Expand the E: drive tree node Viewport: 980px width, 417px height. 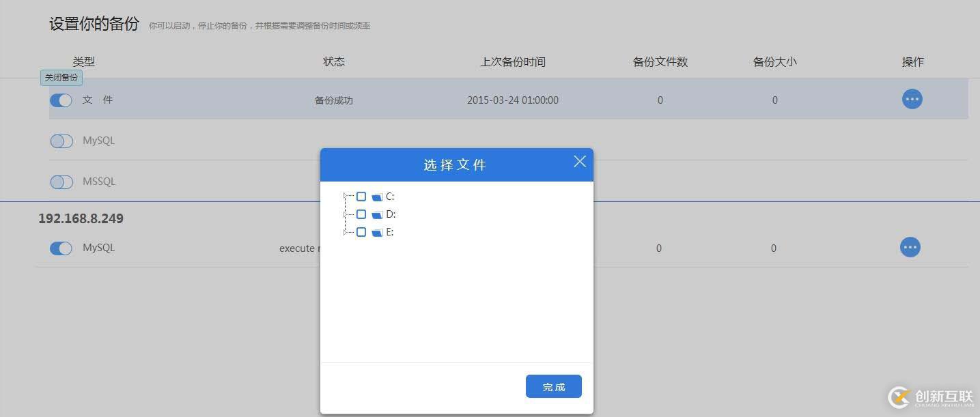click(x=346, y=232)
